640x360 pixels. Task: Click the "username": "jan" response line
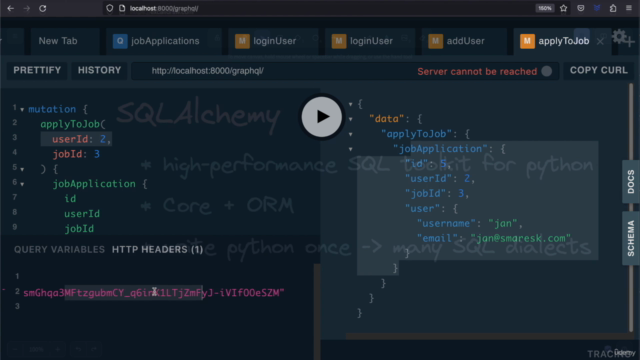469,224
